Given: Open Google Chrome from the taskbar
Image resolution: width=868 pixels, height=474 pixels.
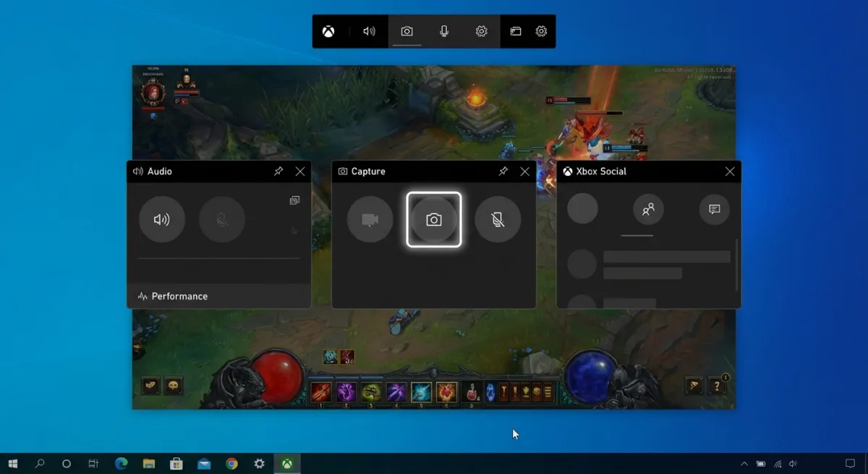Looking at the screenshot, I should click(231, 463).
